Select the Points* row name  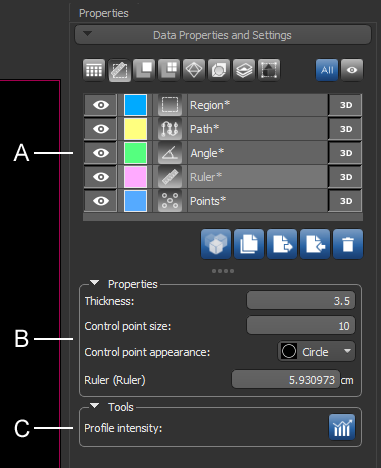coord(257,201)
